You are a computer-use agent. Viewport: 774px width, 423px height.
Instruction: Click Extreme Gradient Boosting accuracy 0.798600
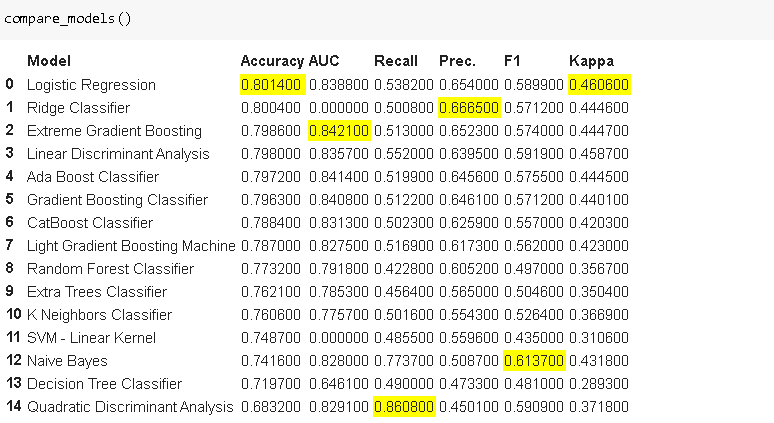[271, 131]
